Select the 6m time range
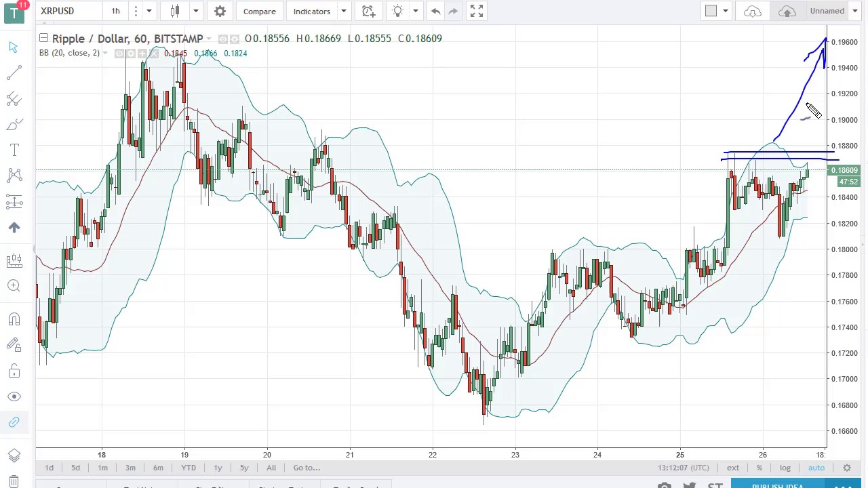This screenshot has width=868, height=488. tap(158, 468)
